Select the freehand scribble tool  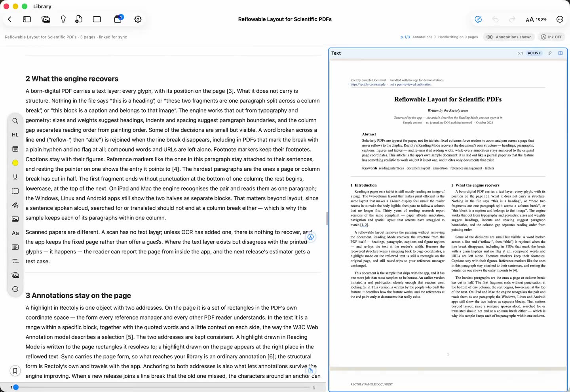pyautogui.click(x=15, y=205)
